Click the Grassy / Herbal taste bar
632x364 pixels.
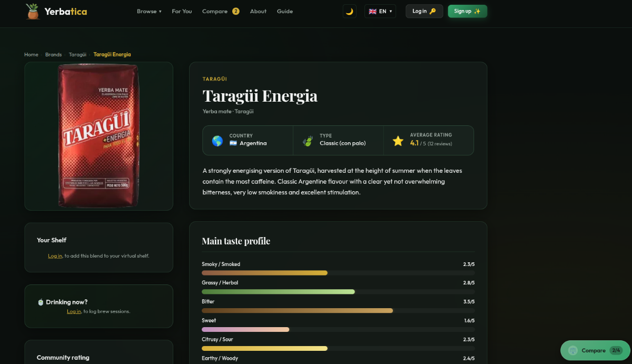338,291
